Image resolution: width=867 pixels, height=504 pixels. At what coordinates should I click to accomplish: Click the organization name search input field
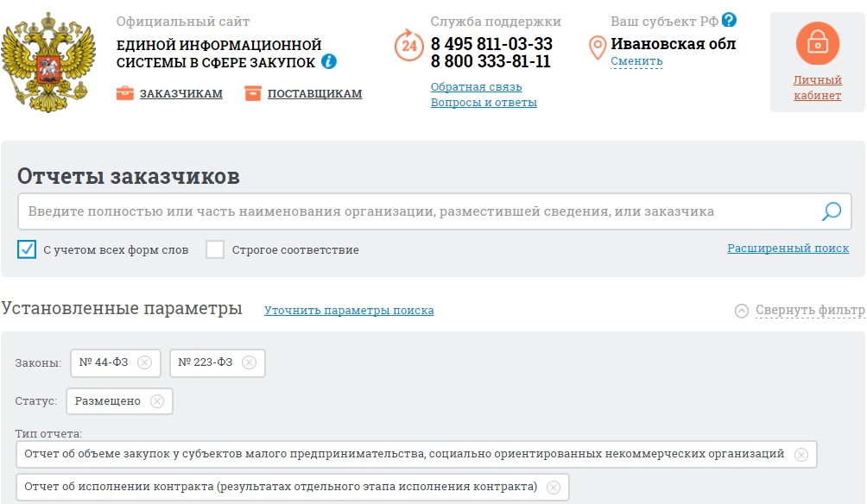click(415, 211)
